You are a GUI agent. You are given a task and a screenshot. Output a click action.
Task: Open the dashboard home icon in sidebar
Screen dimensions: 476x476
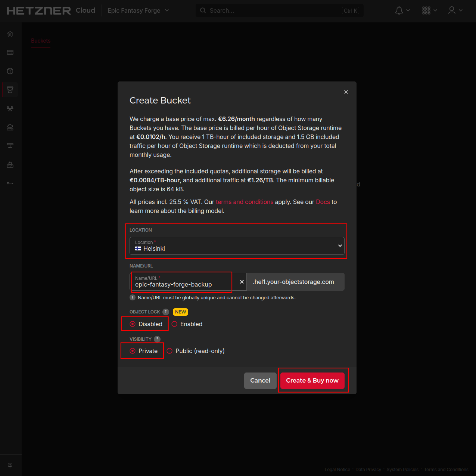[x=10, y=34]
